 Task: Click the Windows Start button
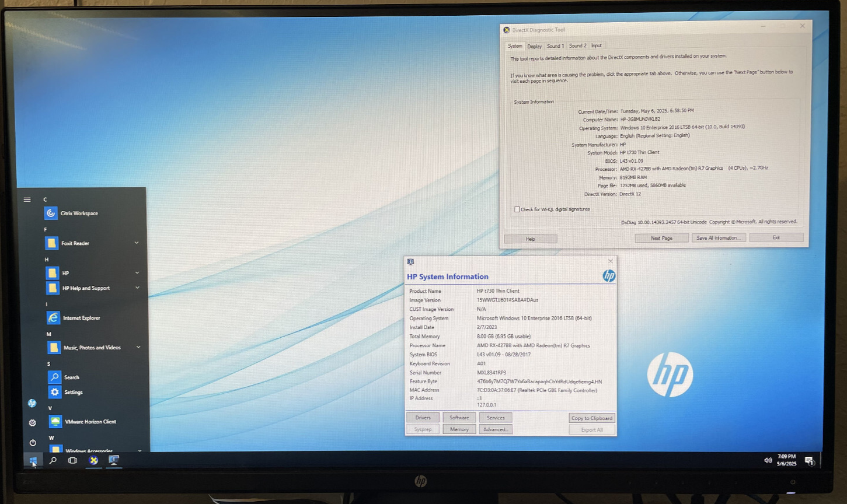(33, 461)
